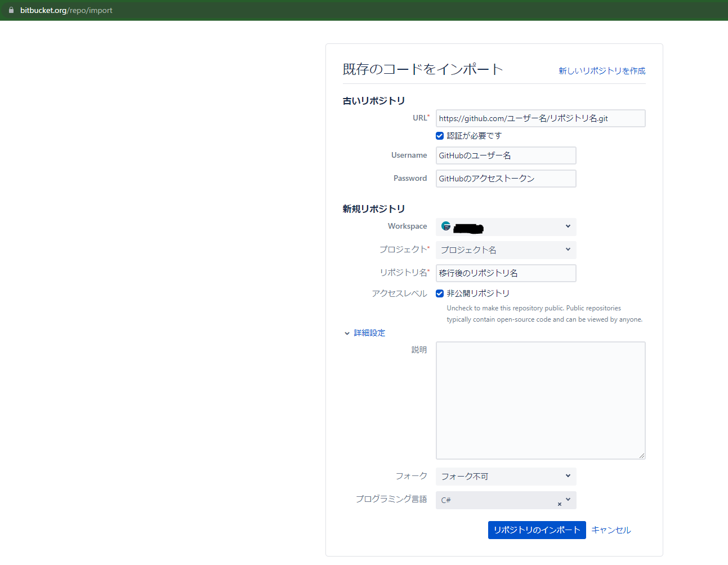Click the リポジトリのインポート button

[537, 530]
